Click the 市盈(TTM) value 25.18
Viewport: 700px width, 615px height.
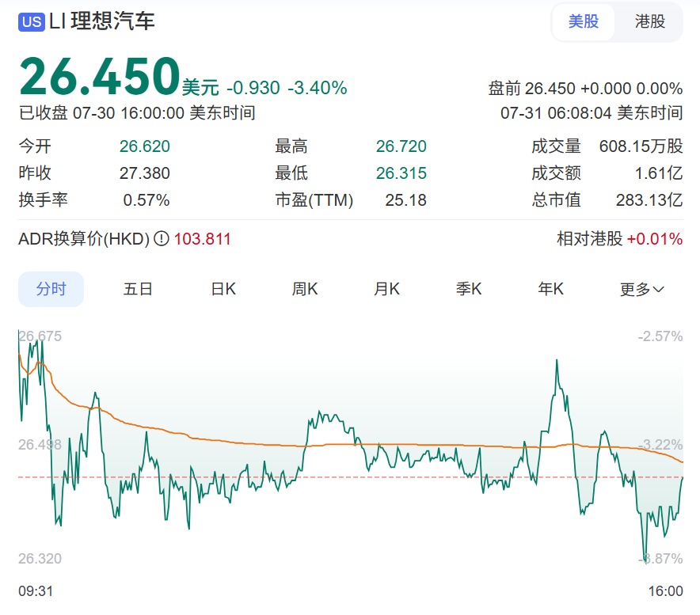(405, 200)
